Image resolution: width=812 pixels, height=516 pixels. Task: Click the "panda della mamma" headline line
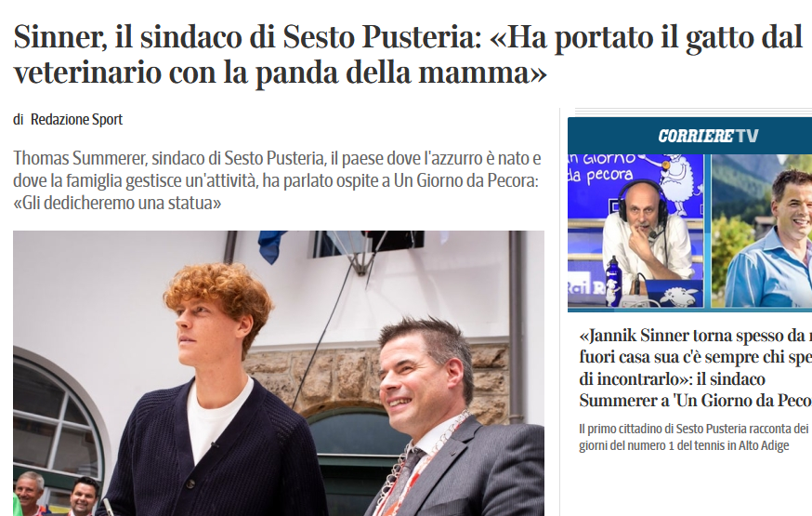coord(281,73)
